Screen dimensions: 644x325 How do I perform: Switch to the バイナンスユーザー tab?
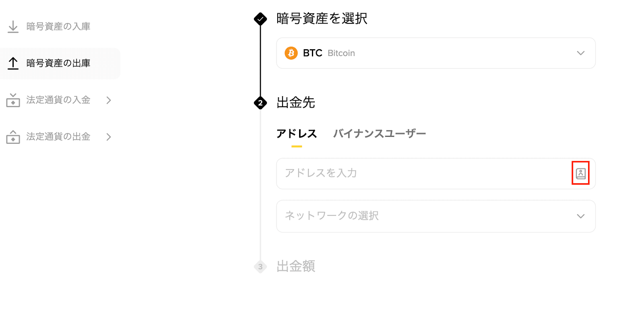(379, 134)
